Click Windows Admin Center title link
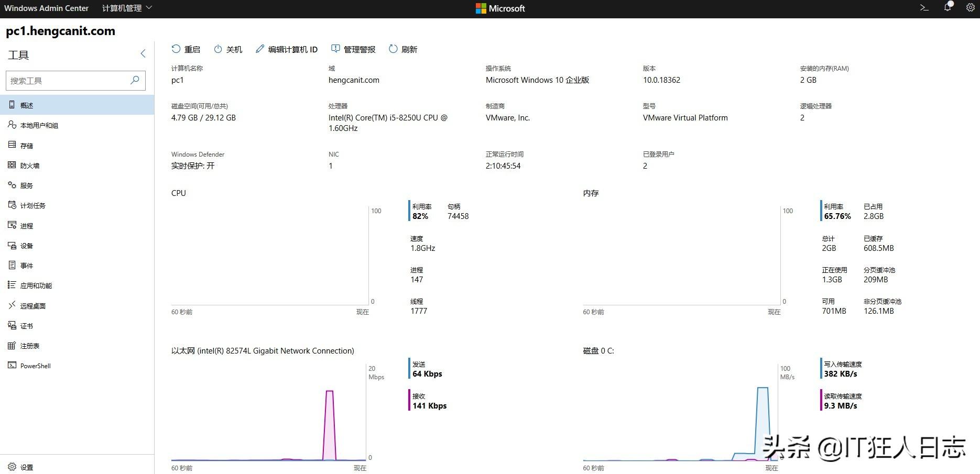Viewport: 980px width, 474px height. [x=47, y=8]
